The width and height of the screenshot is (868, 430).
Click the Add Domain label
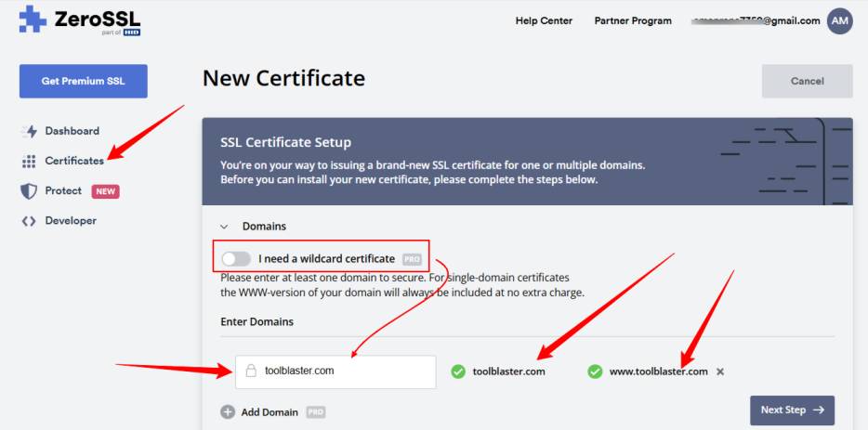point(270,412)
